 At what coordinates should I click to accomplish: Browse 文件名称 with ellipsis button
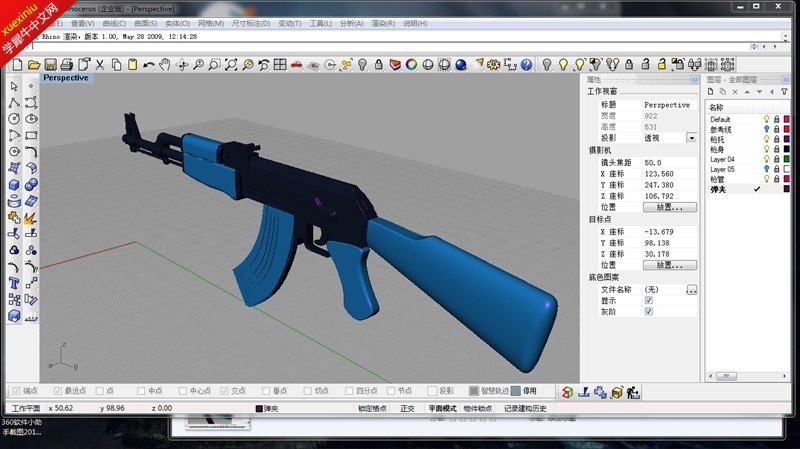point(691,290)
